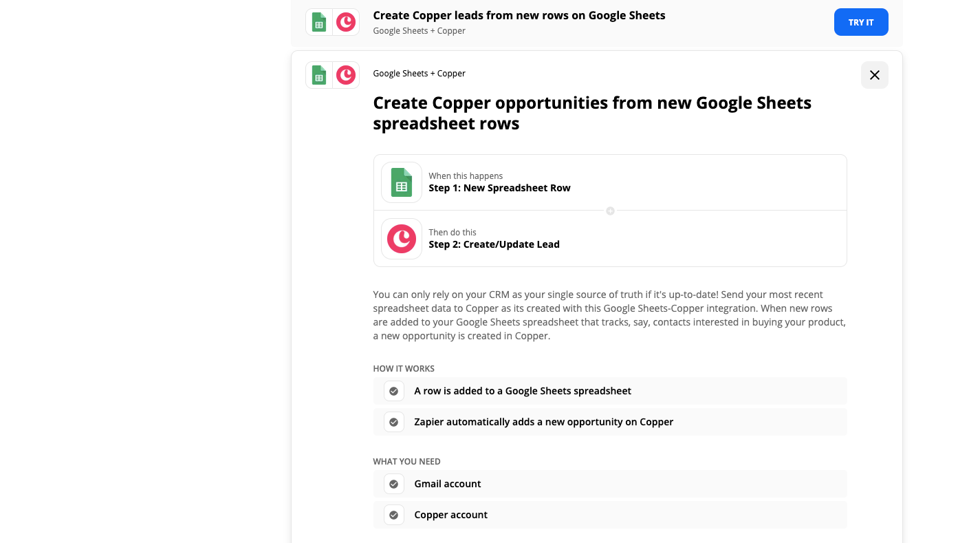Click the heading 'Create Copper opportunities from new Google Sheets'
Screen dimensions: 980x543
592,114
